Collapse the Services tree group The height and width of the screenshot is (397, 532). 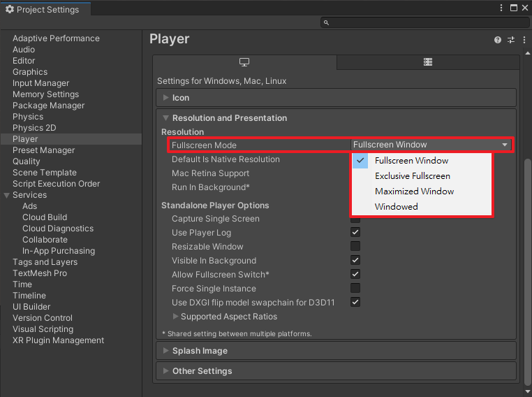tap(6, 195)
